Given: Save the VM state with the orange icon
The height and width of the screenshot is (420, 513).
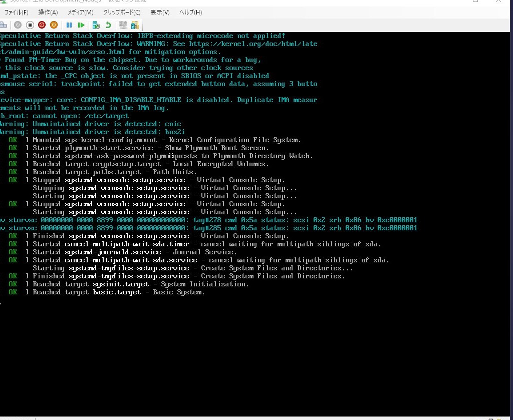Looking at the screenshot, I should [54, 25].
